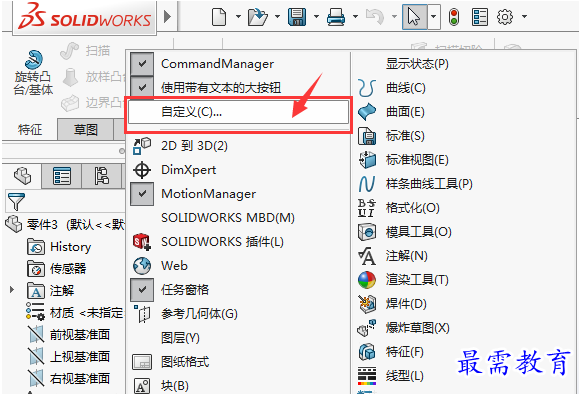The image size is (579, 394).
Task: Click the Save floppy disk icon
Action: 297,17
